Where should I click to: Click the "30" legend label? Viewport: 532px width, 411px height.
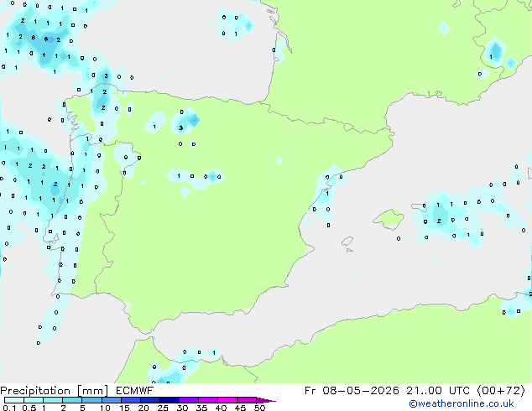click(x=182, y=408)
